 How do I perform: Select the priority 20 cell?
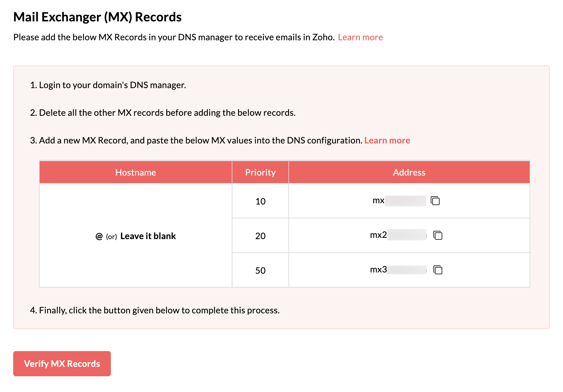point(260,236)
